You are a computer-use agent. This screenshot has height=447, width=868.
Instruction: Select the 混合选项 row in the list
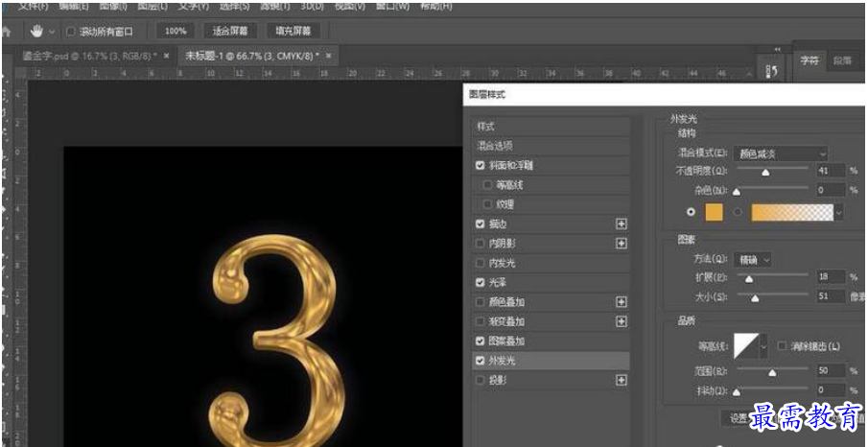pyautogui.click(x=551, y=146)
